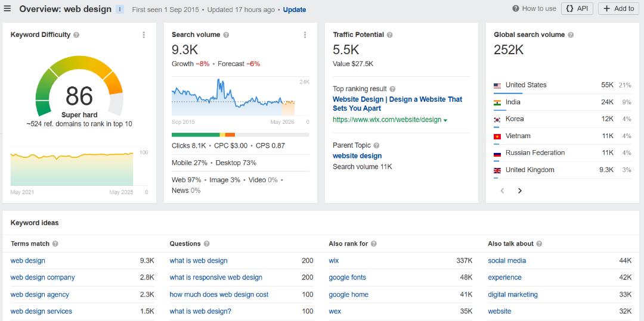
Task: Open the API button
Action: point(577,8)
